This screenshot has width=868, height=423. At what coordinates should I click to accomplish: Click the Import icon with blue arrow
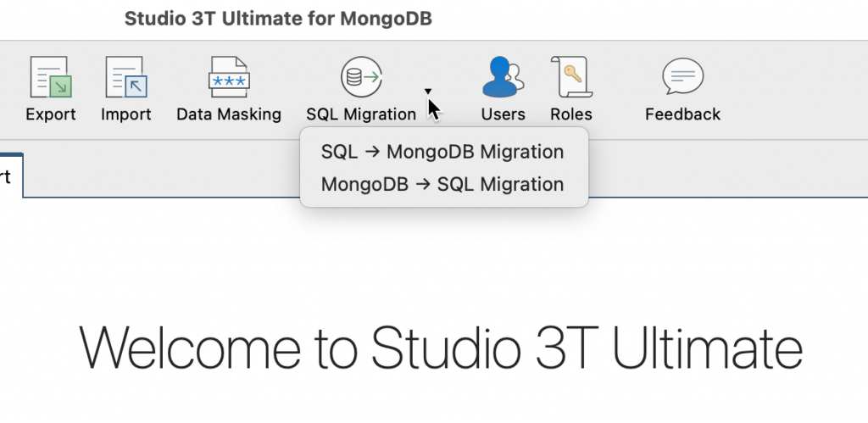[126, 78]
